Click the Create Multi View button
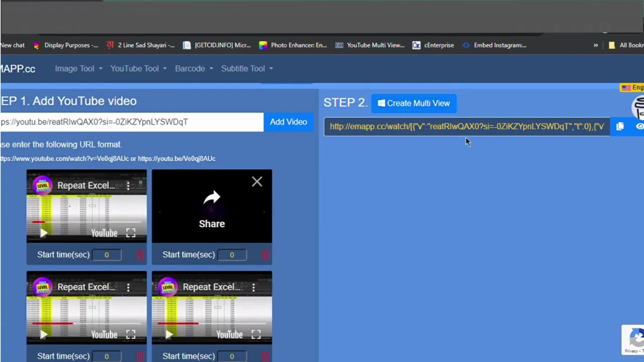This screenshot has width=644, height=362. pyautogui.click(x=414, y=103)
